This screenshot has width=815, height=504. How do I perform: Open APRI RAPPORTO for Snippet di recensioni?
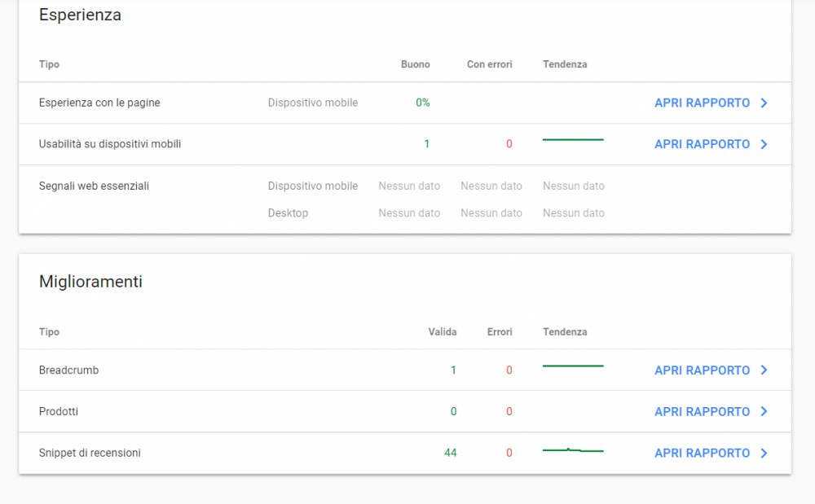[x=701, y=453]
